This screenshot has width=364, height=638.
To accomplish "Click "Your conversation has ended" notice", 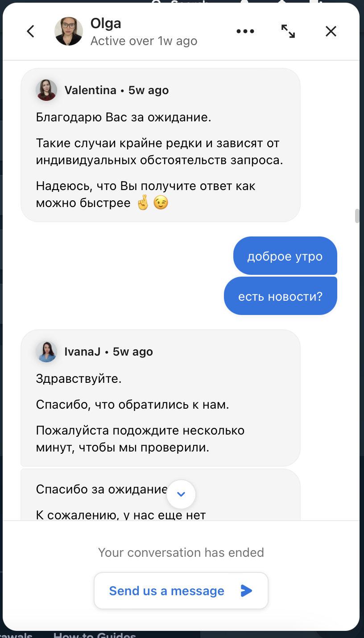I will tap(181, 552).
